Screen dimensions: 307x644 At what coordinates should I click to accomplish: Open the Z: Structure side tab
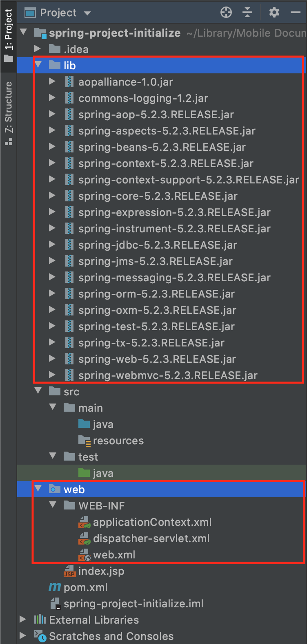[x=9, y=113]
